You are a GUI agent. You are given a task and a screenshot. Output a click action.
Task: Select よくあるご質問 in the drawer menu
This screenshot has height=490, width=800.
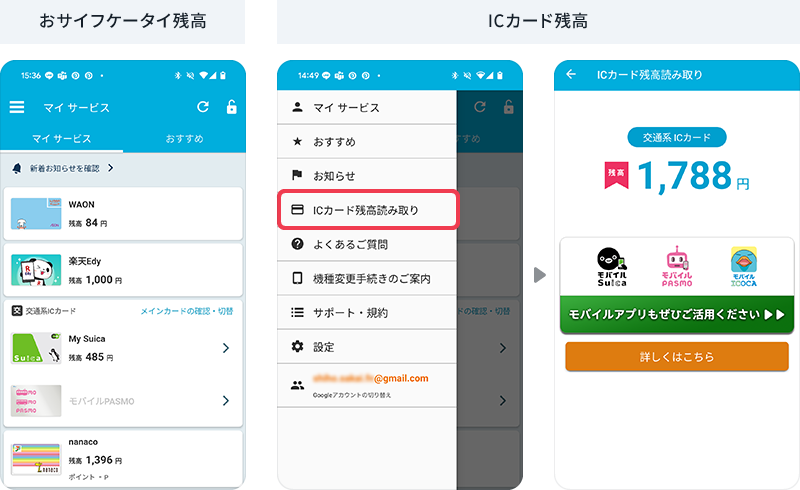click(x=367, y=244)
